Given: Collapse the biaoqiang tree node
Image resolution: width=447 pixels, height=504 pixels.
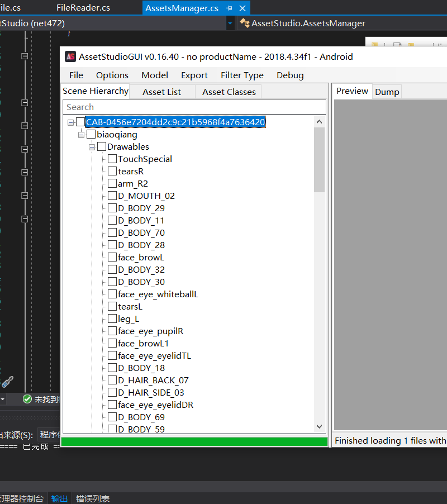Looking at the screenshot, I should [82, 135].
